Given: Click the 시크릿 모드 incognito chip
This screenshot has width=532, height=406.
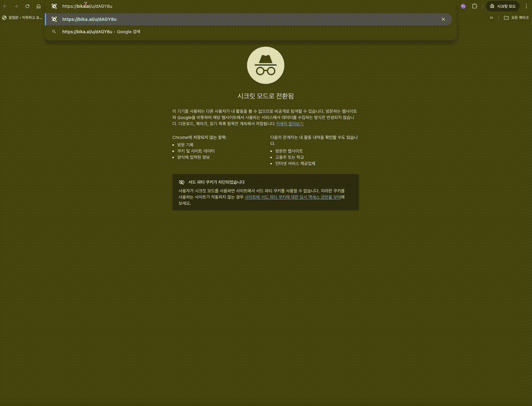Looking at the screenshot, I should [x=502, y=6].
